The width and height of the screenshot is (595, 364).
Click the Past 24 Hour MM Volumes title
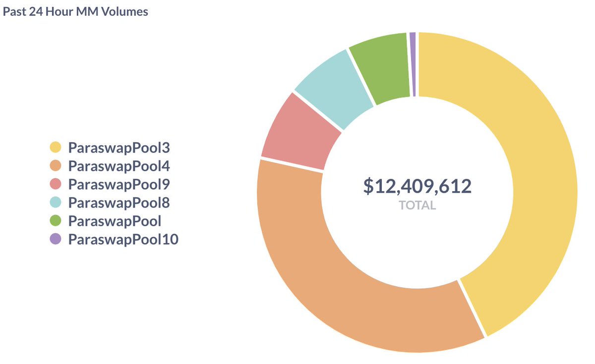76,11
